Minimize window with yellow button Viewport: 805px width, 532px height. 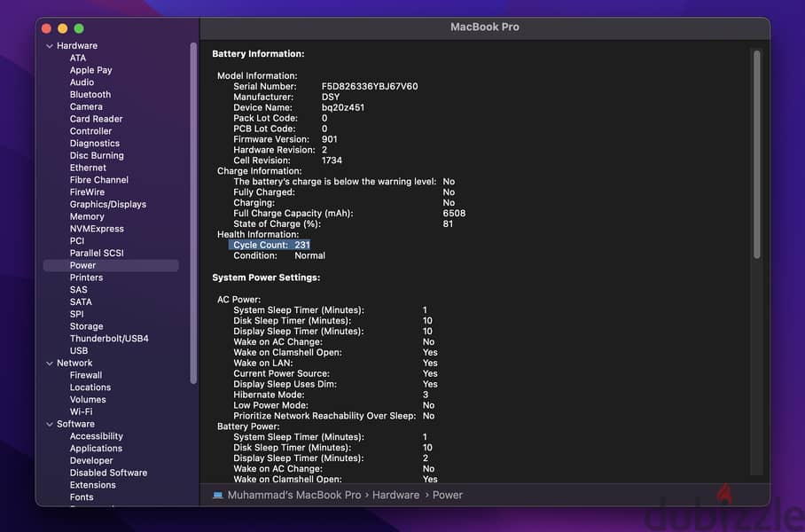[63, 28]
